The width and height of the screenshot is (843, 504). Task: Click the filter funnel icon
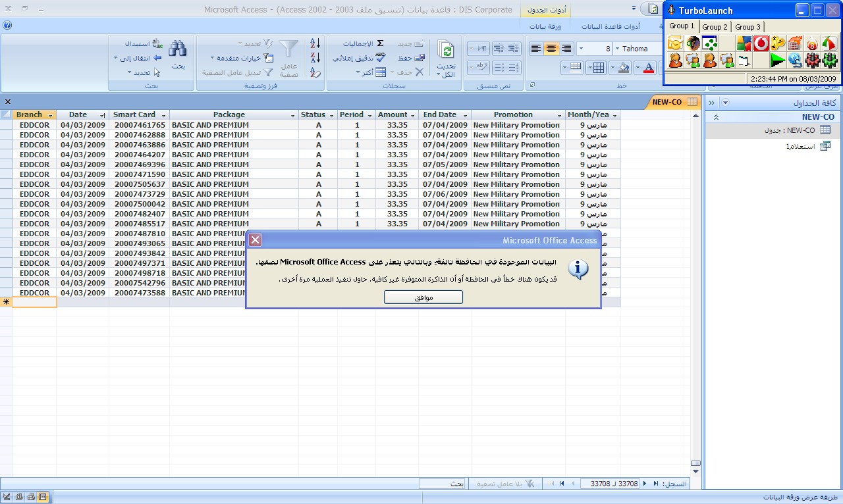pyautogui.click(x=288, y=49)
